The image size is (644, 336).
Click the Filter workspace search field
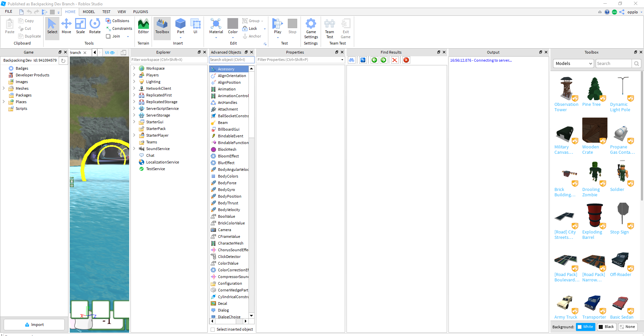point(169,60)
